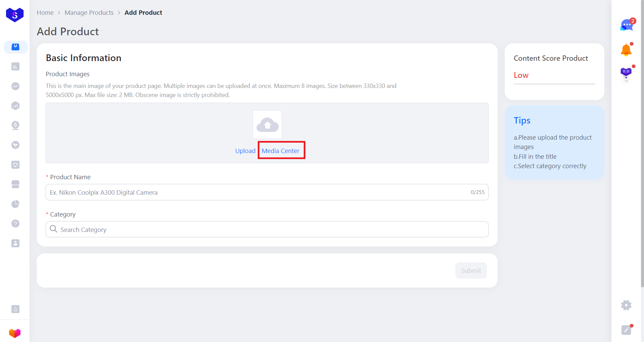Open the chat messages icon with badge
The width and height of the screenshot is (644, 342).
626,25
